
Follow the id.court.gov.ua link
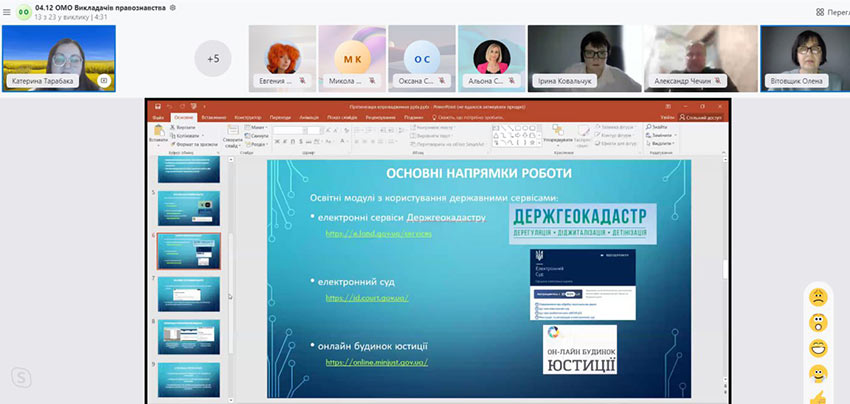tap(367, 297)
